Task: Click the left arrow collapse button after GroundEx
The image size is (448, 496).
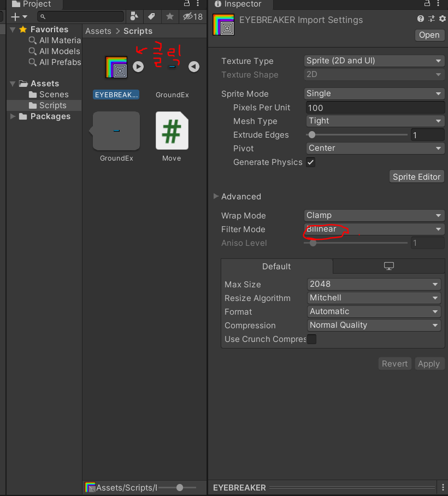Action: click(194, 67)
